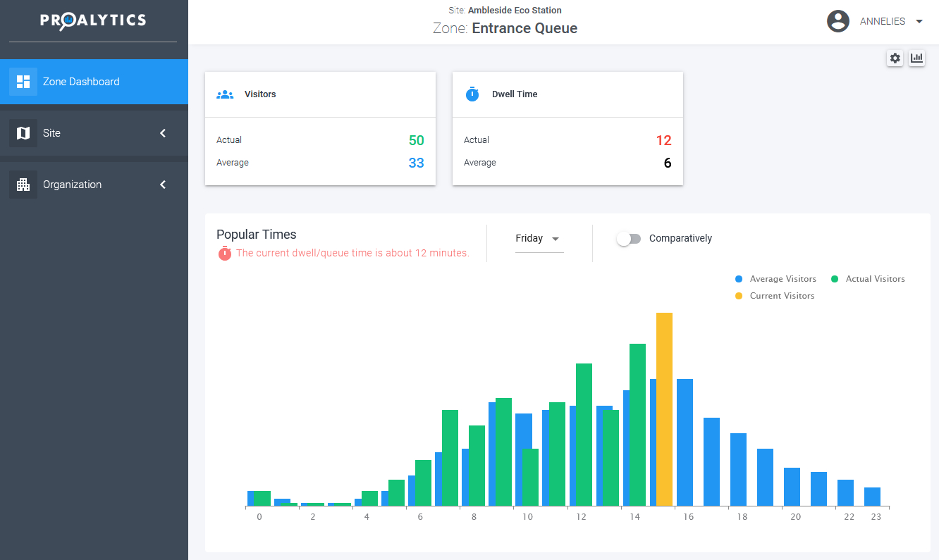Click the Visitors people icon
This screenshot has width=939, height=560.
click(x=225, y=94)
